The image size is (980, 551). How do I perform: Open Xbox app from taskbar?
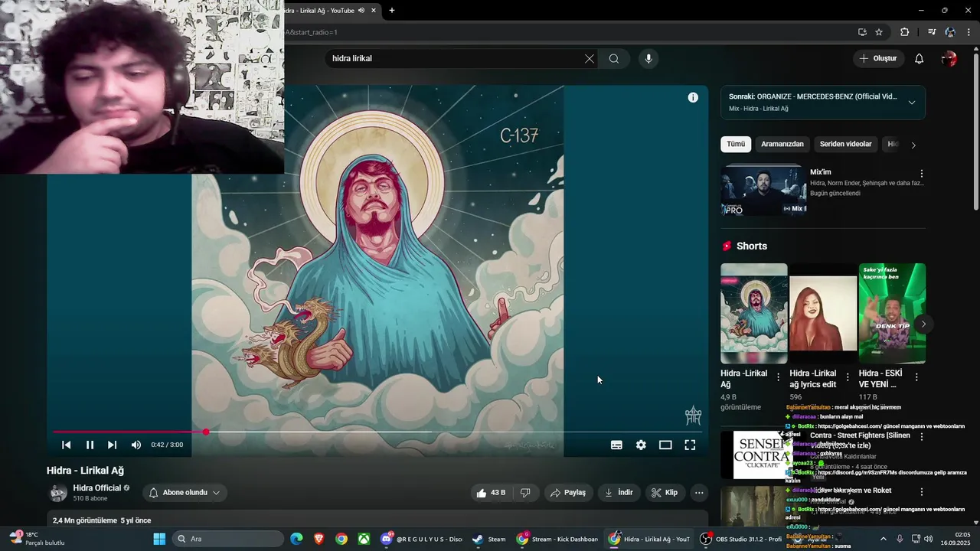point(364,539)
